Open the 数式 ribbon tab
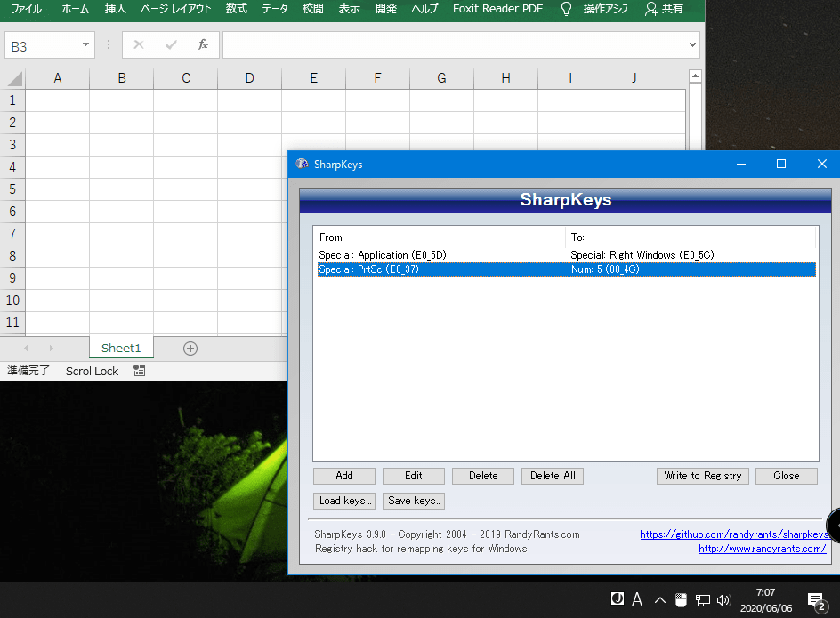This screenshot has width=840, height=618. tap(237, 9)
